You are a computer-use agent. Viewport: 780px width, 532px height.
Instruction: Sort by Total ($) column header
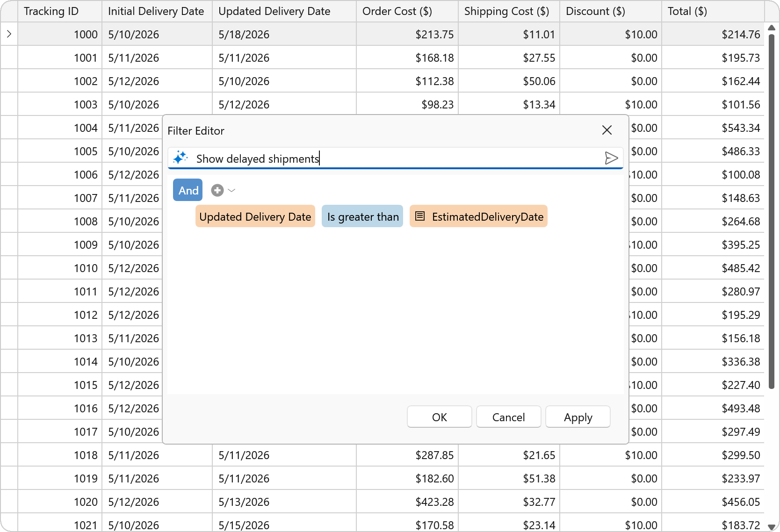713,11
